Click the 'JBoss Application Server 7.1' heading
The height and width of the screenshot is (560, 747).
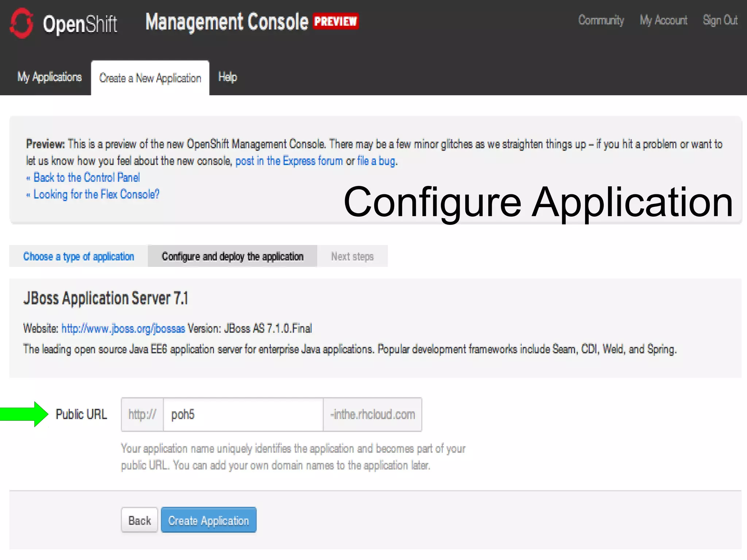106,298
